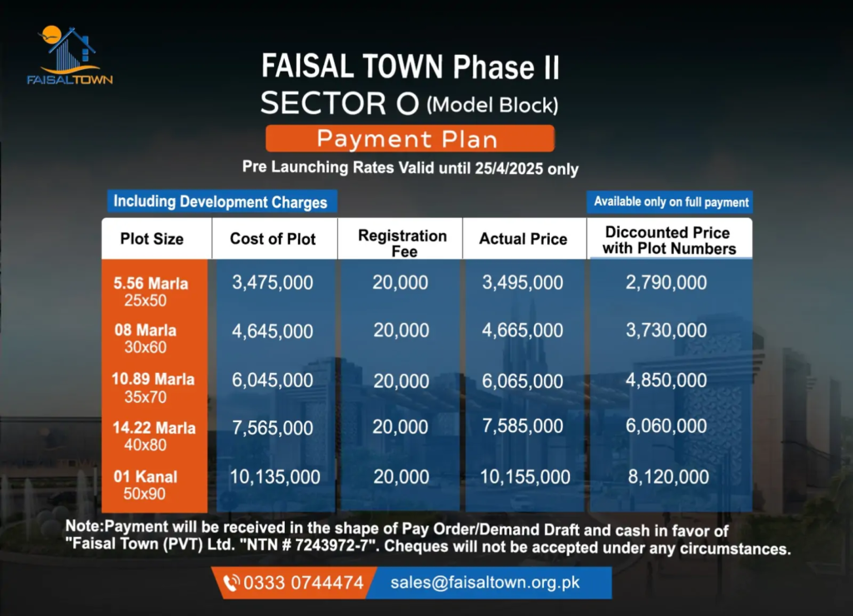Click the actual price 10,155,000
Image resolution: width=853 pixels, height=616 pixels.
[x=526, y=477]
